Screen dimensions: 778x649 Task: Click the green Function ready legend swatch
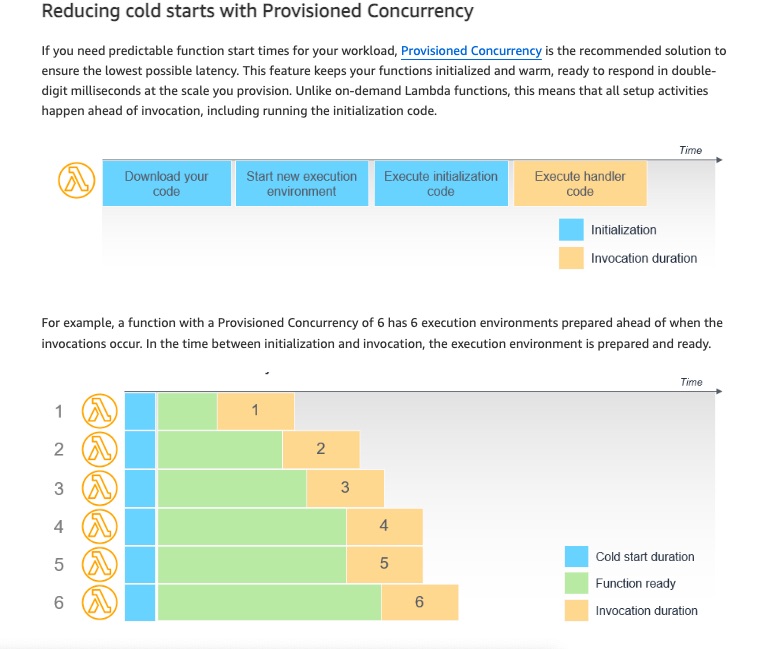577,583
